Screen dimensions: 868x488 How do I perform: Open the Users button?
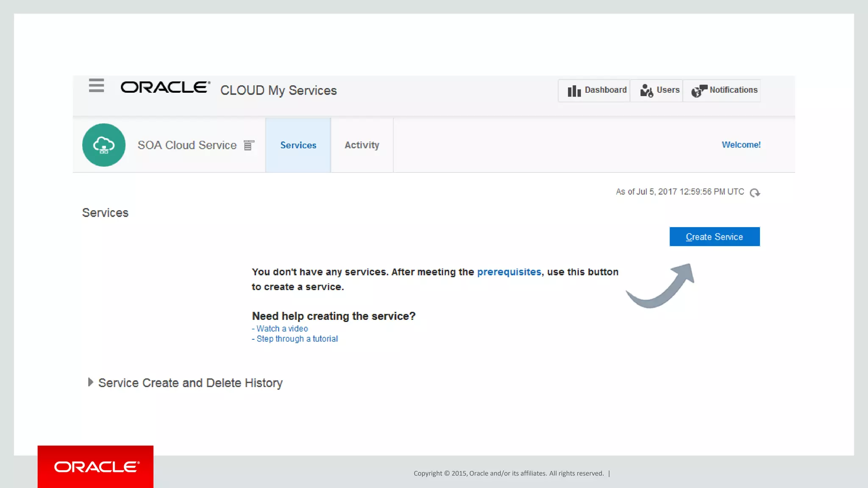pyautogui.click(x=657, y=90)
